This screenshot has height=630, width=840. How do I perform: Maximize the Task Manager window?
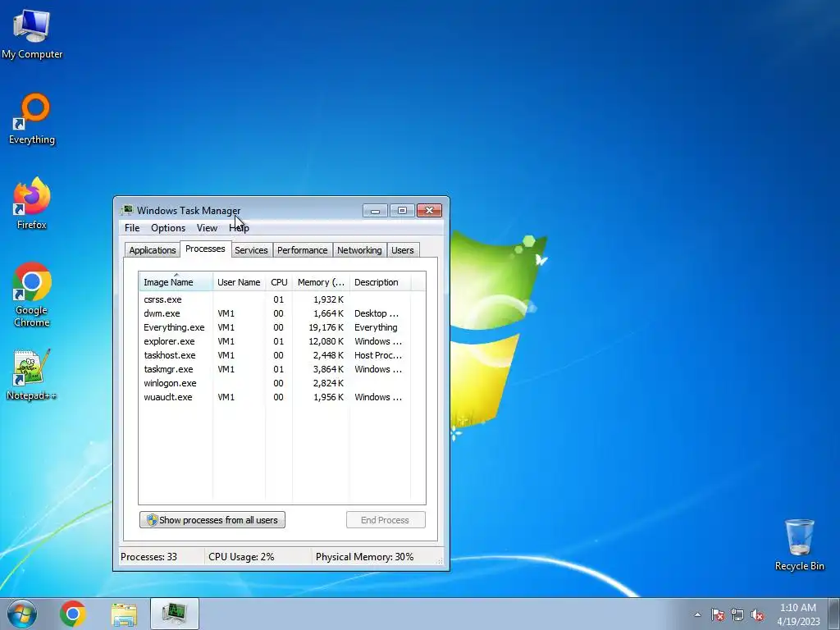tap(402, 211)
